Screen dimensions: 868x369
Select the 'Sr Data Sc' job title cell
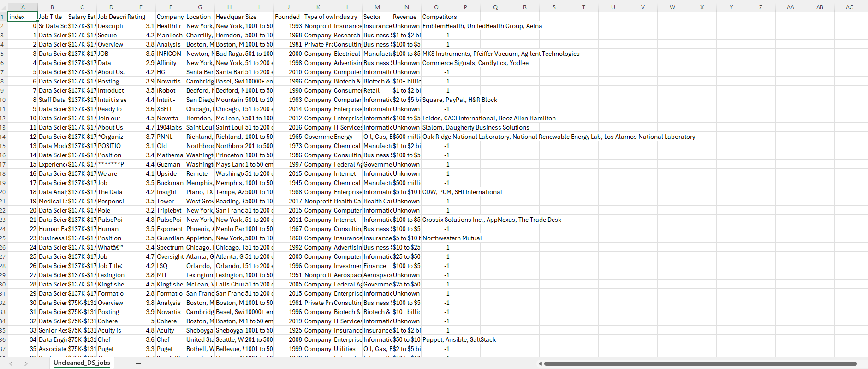pyautogui.click(x=52, y=26)
